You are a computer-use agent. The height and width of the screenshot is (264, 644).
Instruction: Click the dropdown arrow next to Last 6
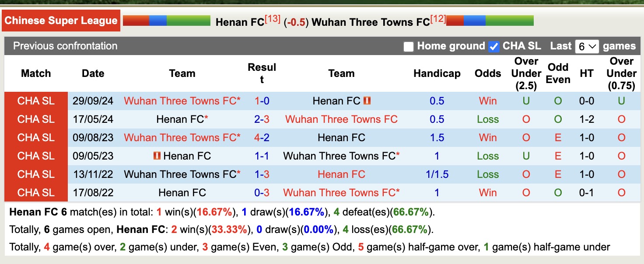(593, 46)
